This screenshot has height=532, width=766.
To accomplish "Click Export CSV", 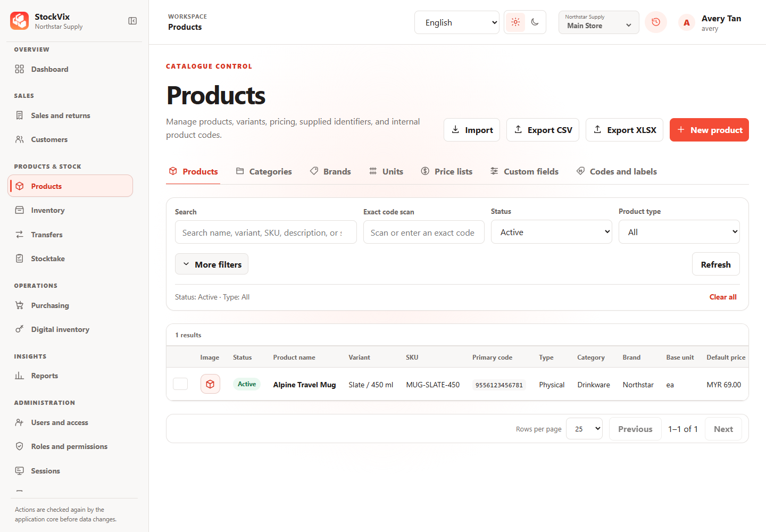I will 543,130.
